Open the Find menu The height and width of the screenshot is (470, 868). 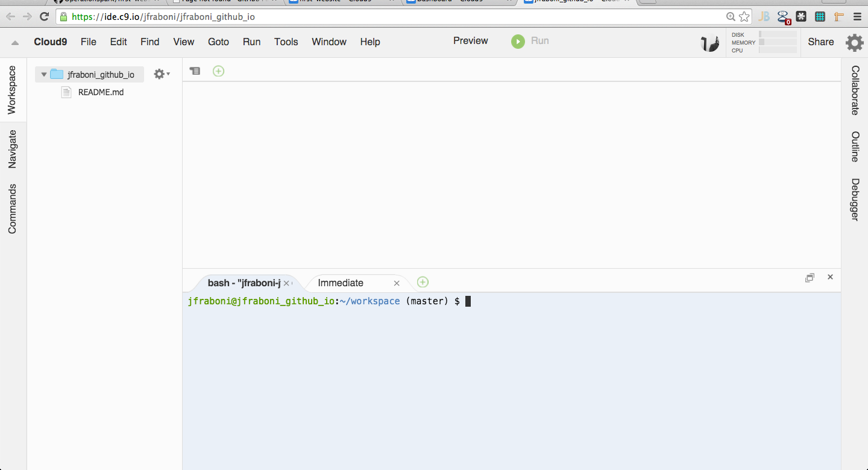coord(150,42)
